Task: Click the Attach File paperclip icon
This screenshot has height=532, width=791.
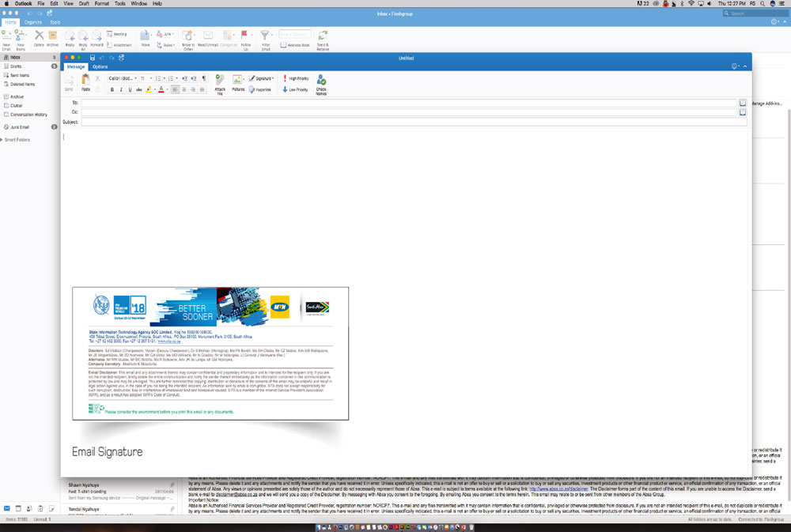Action: coord(220,81)
